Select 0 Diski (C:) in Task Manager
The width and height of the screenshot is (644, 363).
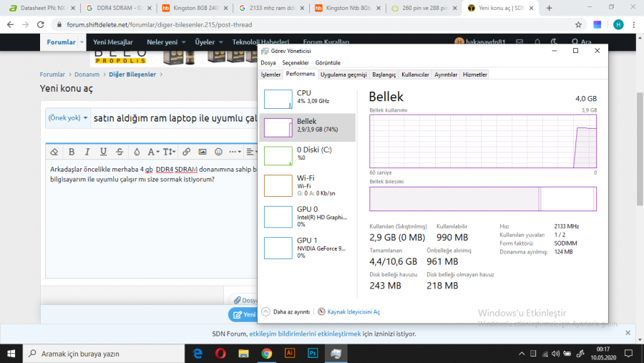pos(307,156)
